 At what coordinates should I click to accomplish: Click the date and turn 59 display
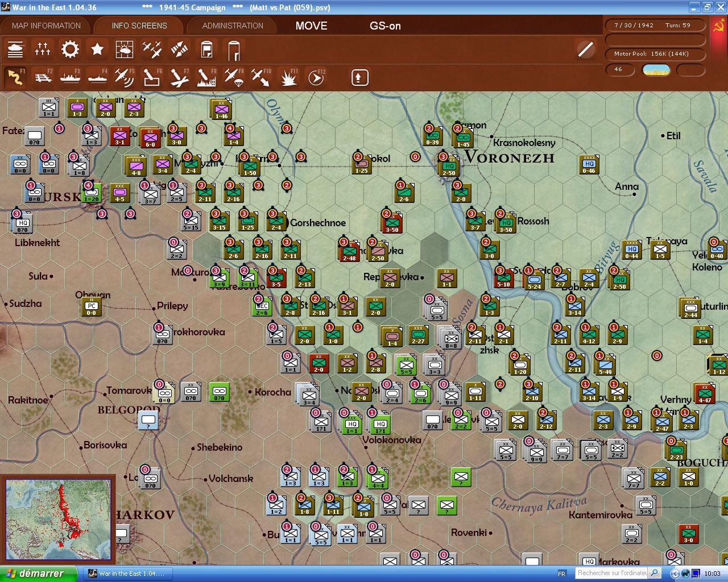[x=655, y=26]
